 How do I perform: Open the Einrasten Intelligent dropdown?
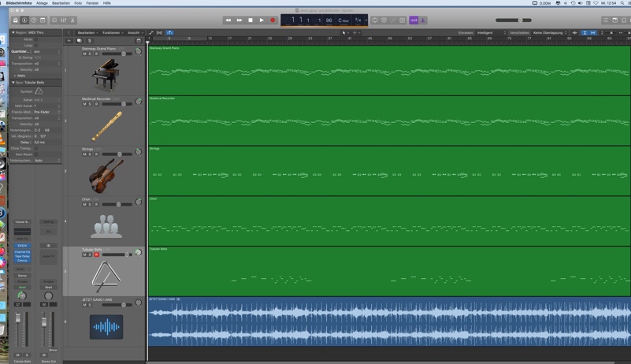pyautogui.click(x=491, y=32)
